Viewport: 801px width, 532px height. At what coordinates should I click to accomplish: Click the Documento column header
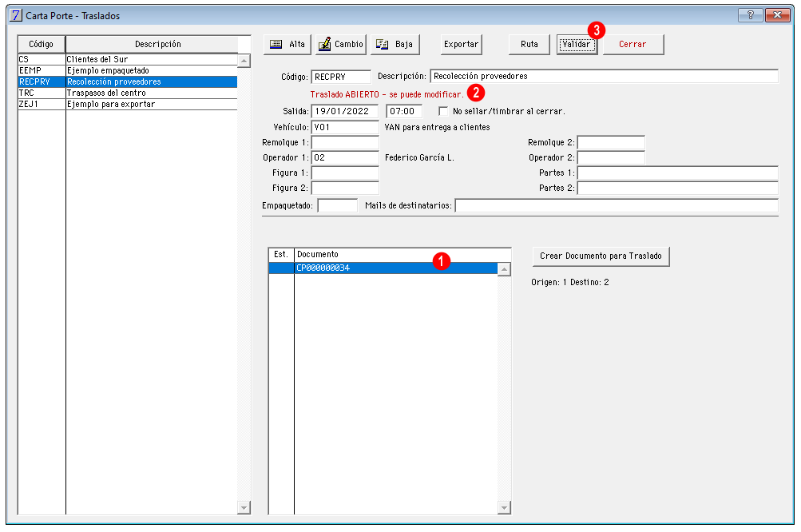(402, 255)
